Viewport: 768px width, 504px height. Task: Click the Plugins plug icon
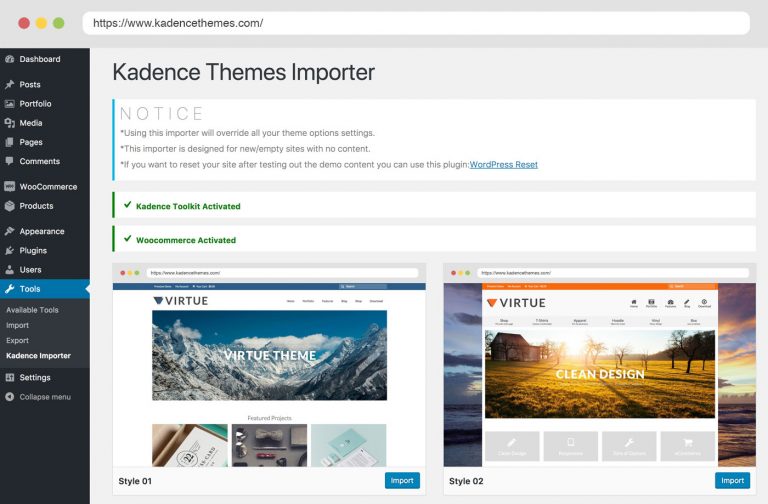click(9, 250)
